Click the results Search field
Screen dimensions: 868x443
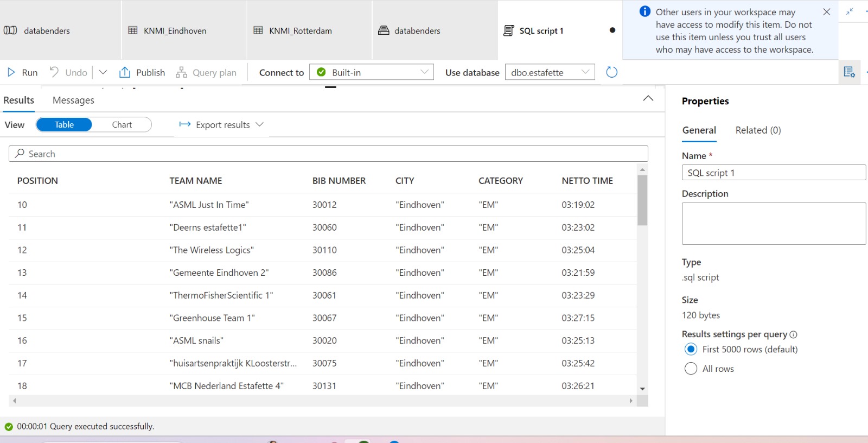click(x=328, y=154)
